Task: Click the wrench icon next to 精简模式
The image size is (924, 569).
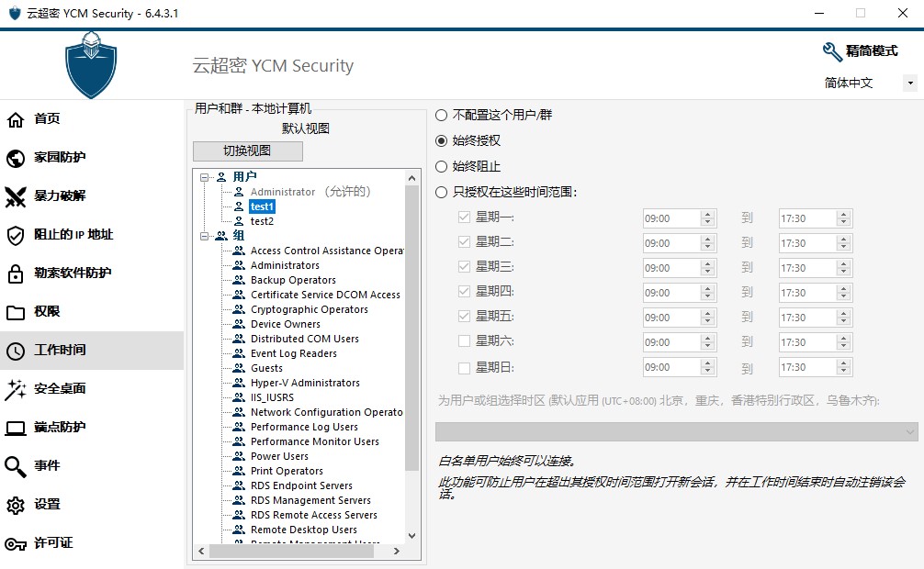Action: [x=832, y=51]
